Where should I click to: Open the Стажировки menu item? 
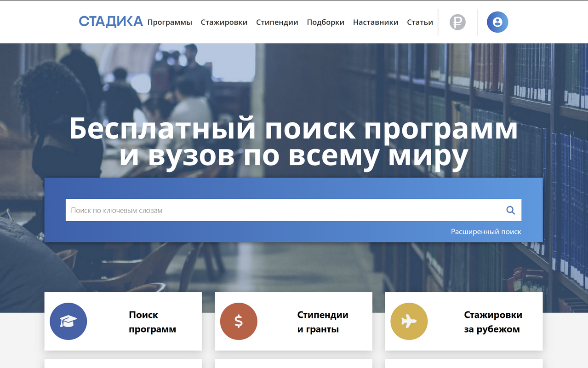pos(224,22)
